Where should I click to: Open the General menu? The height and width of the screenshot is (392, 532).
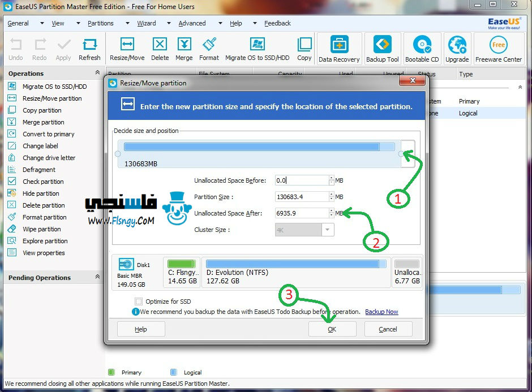coord(18,23)
